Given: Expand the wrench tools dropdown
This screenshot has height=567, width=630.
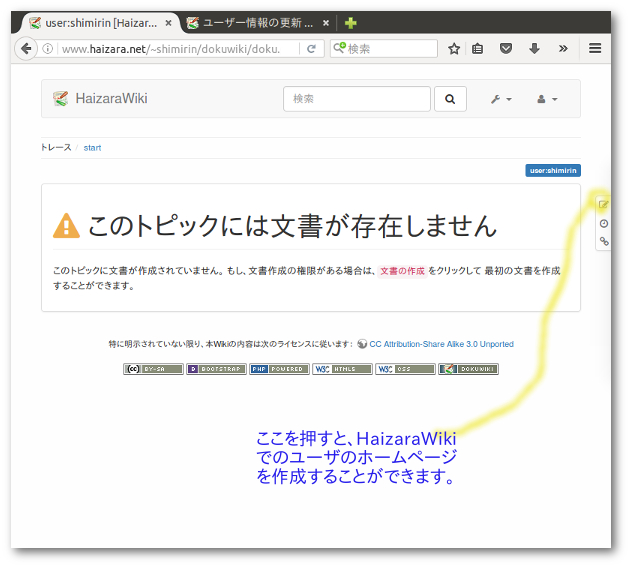Looking at the screenshot, I should pyautogui.click(x=501, y=99).
